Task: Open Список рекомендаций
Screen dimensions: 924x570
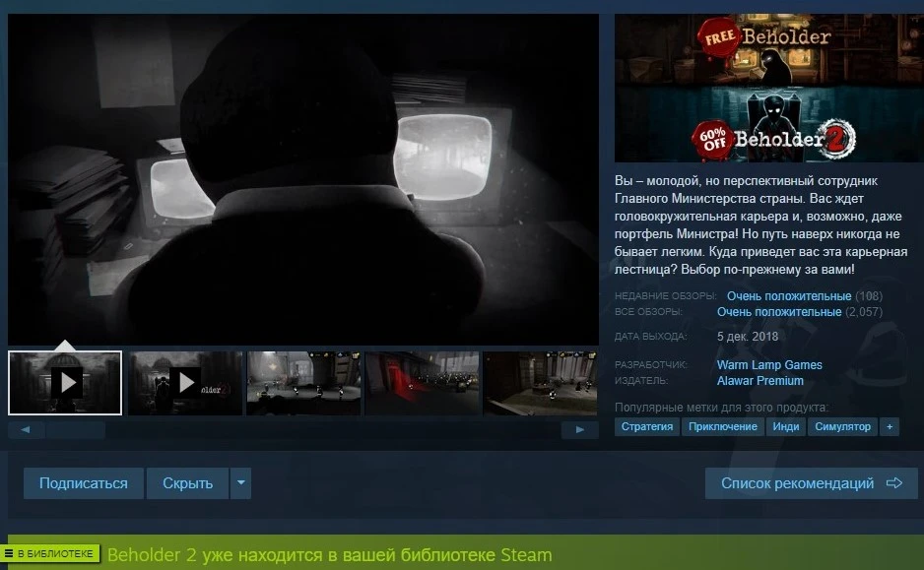Action: click(x=812, y=483)
